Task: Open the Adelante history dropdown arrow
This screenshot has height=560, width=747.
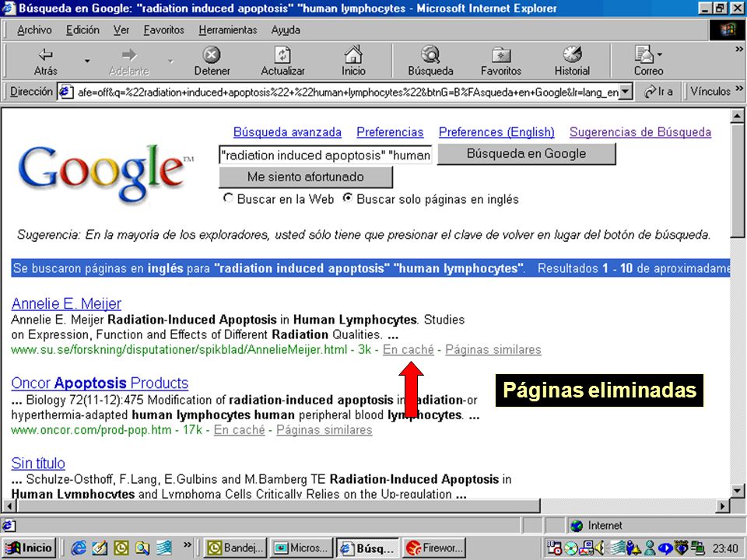Action: click(x=170, y=61)
